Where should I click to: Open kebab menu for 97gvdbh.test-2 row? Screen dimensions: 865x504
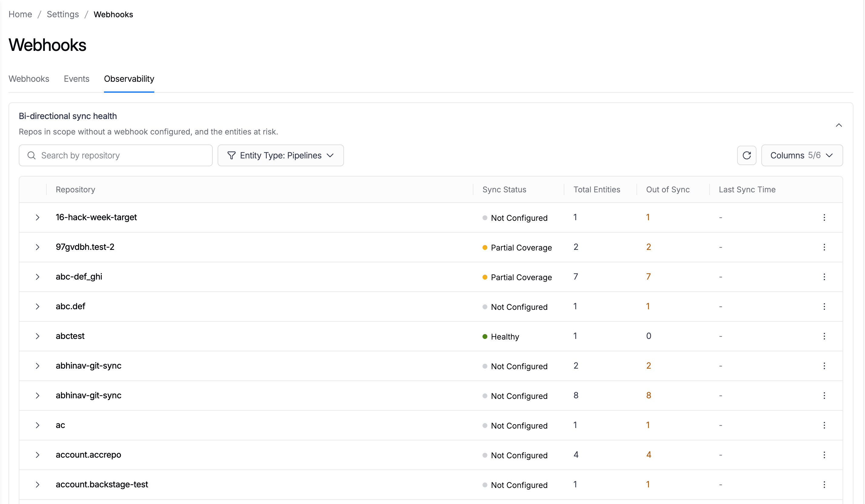(824, 247)
